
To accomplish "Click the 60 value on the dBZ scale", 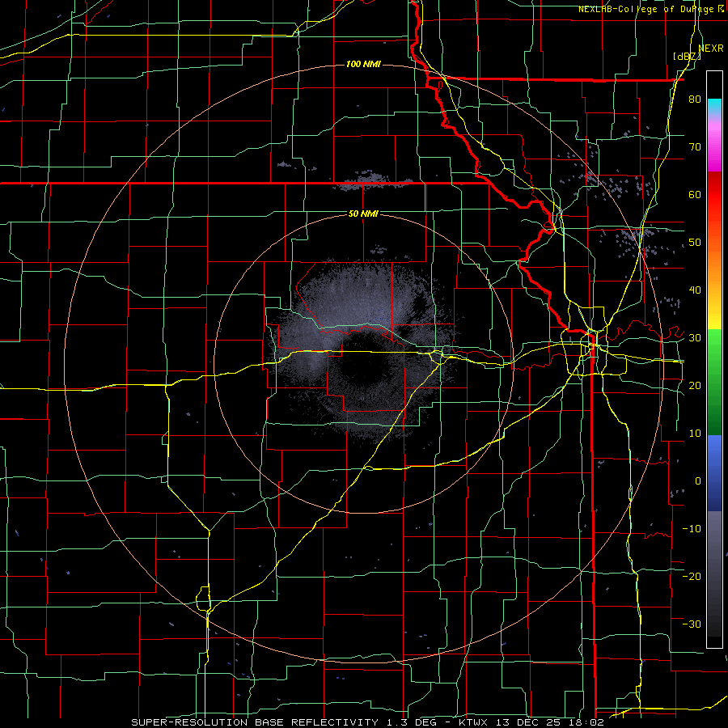I will [x=695, y=194].
